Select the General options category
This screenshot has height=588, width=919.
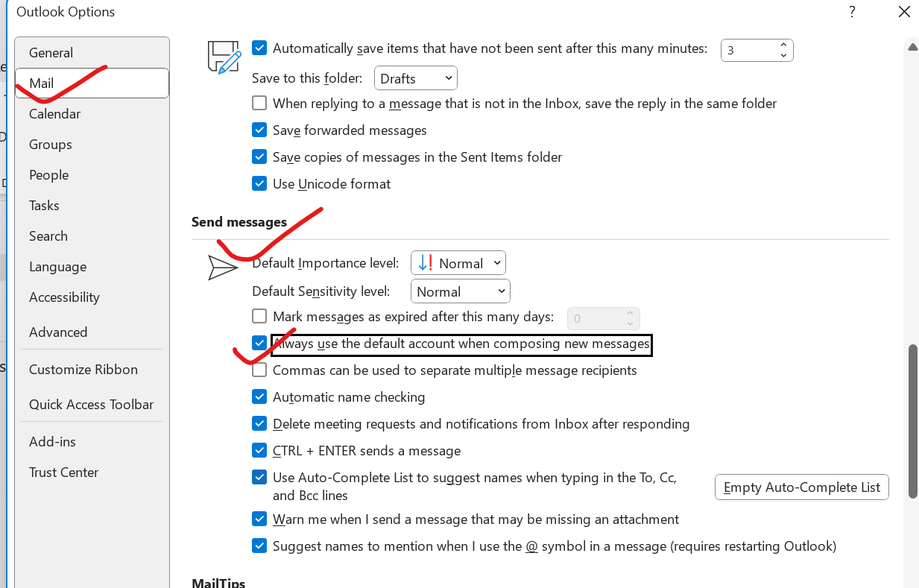tap(92, 53)
